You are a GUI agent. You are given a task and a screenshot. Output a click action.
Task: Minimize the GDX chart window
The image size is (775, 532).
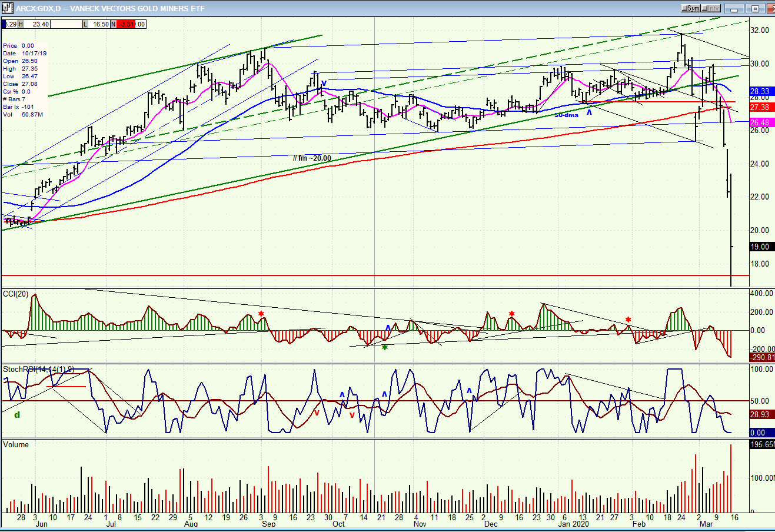tap(734, 9)
